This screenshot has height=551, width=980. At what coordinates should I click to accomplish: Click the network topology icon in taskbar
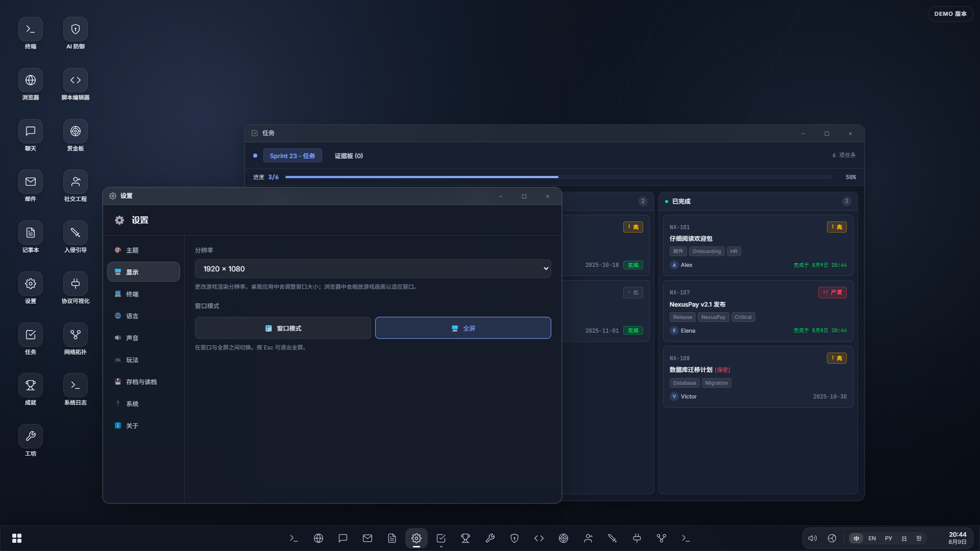tap(661, 538)
